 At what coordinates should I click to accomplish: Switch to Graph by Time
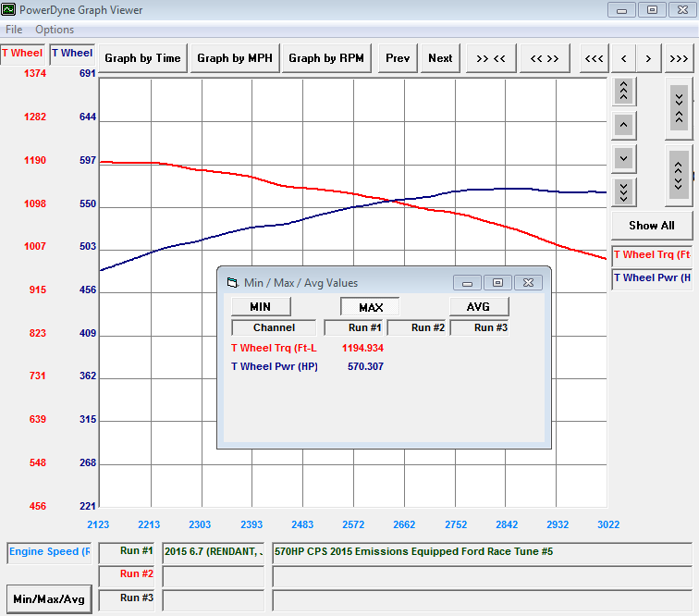142,58
